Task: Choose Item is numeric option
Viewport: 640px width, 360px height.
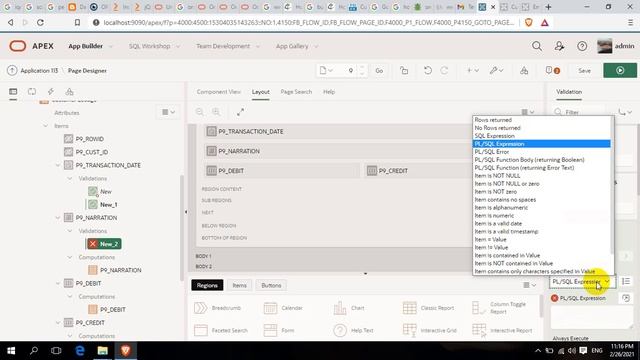Action: click(x=541, y=216)
